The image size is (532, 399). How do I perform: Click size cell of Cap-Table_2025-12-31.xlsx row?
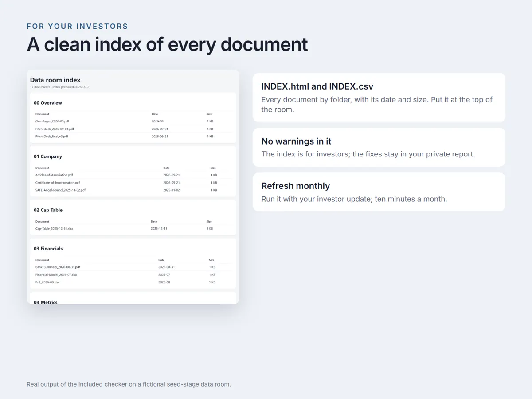click(x=209, y=229)
